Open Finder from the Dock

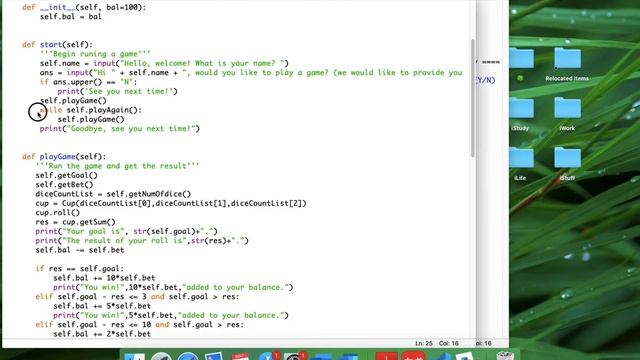pyautogui.click(x=134, y=356)
